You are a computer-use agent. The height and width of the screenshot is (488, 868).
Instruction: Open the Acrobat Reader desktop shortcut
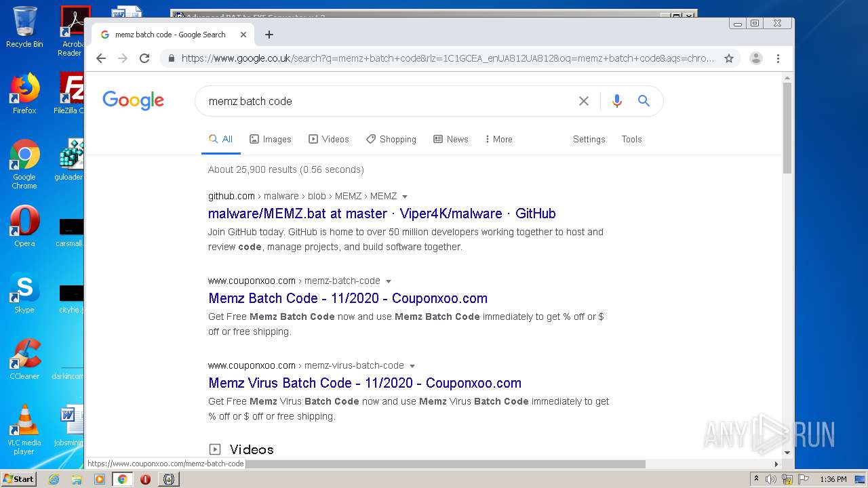point(71,31)
